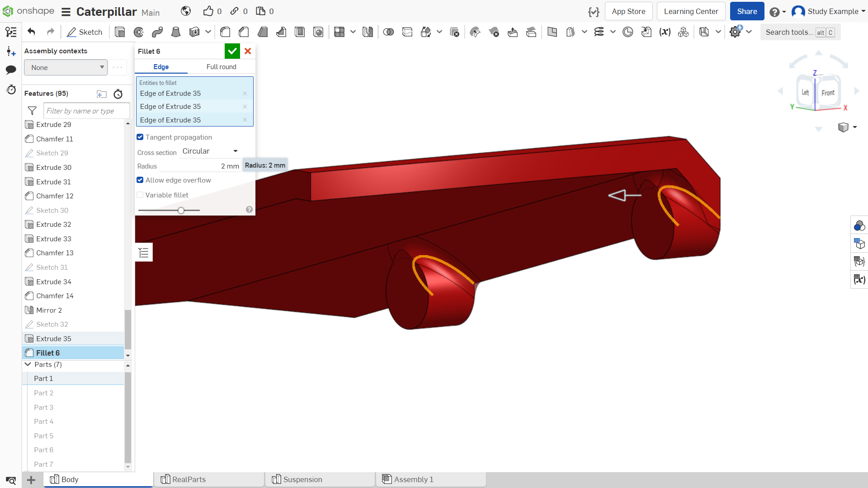
Task: Select the Body tab
Action: point(98,479)
